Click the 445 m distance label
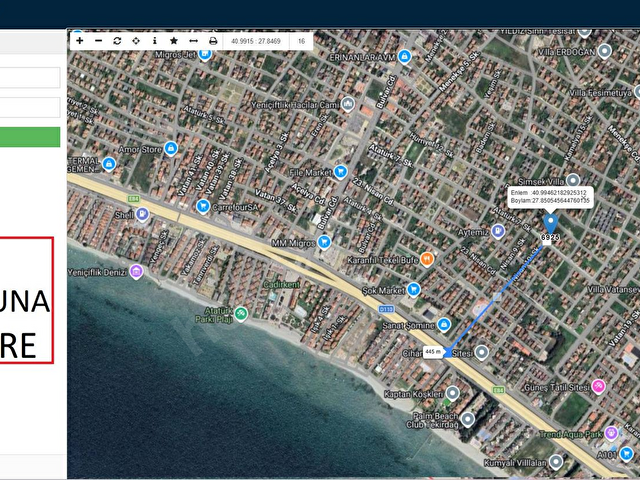The height and width of the screenshot is (480, 640). click(433, 351)
